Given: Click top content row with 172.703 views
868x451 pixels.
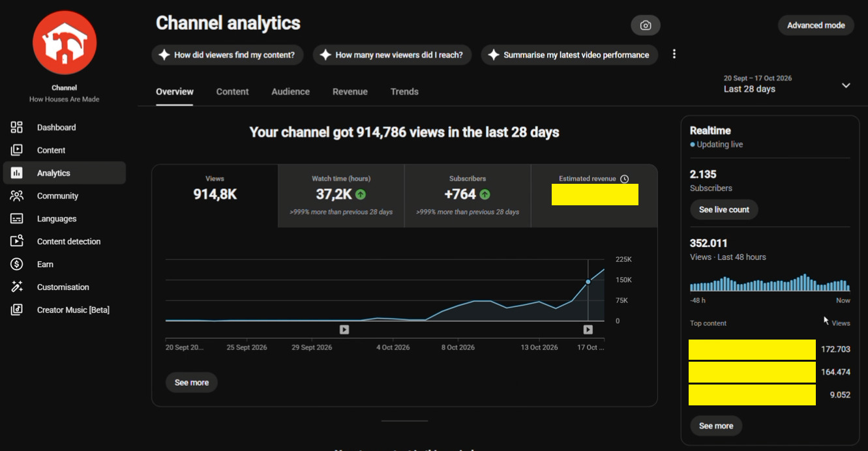Looking at the screenshot, I should [770, 349].
